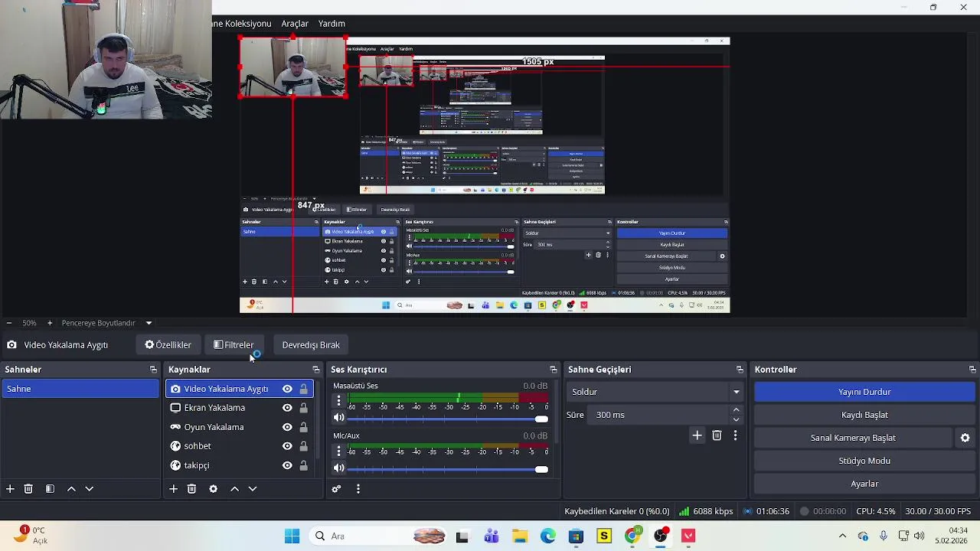
Task: Open the Pencereye Boyutlandır scaling dropdown
Action: 108,323
